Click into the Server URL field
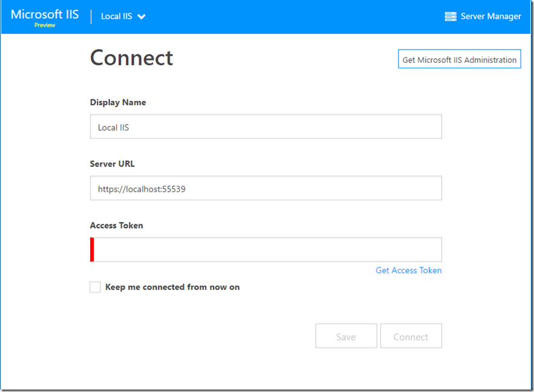The image size is (534, 392). 266,188
